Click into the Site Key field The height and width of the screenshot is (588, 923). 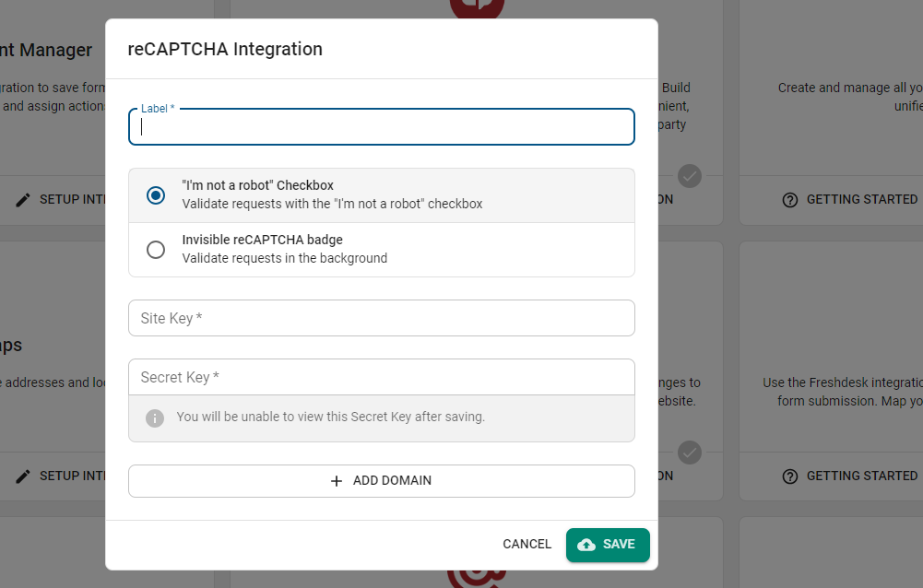point(382,318)
